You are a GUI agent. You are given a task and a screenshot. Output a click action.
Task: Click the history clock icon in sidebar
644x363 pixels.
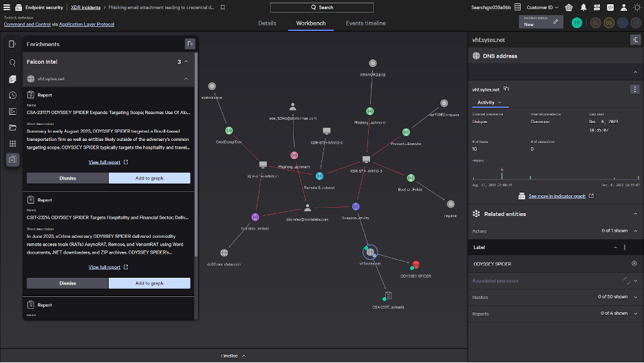click(x=12, y=95)
